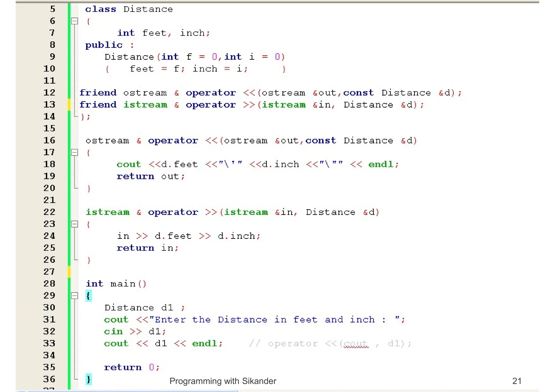Viewport: 555px width, 392px height.
Task: Click the first 'friend' keyword on line 12
Action: (98, 93)
